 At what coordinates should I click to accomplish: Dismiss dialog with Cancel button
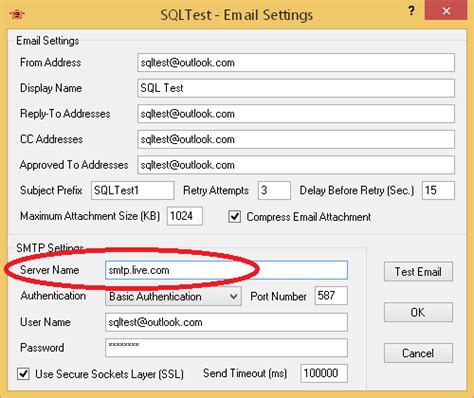click(x=418, y=353)
